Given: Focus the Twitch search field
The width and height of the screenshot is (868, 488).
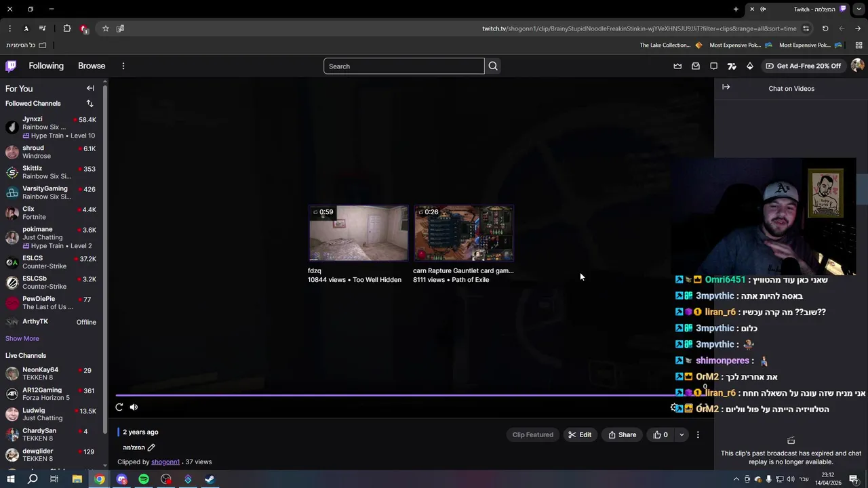Looking at the screenshot, I should click(x=404, y=66).
